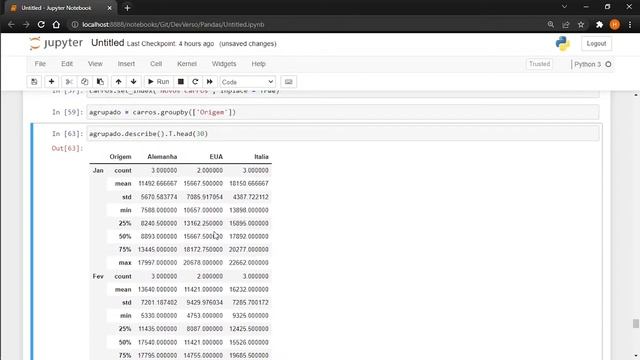Click the EUA column header
640x360 pixels.
click(216, 157)
